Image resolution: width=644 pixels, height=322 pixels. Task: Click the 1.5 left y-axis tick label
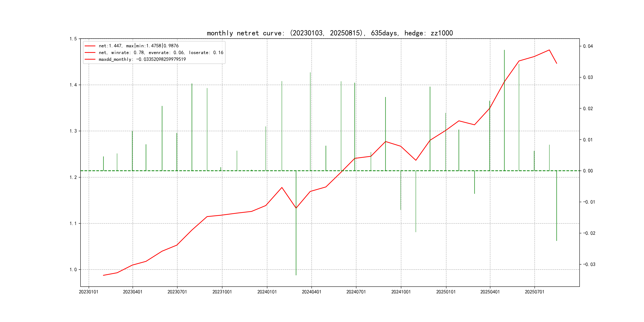tap(73, 39)
